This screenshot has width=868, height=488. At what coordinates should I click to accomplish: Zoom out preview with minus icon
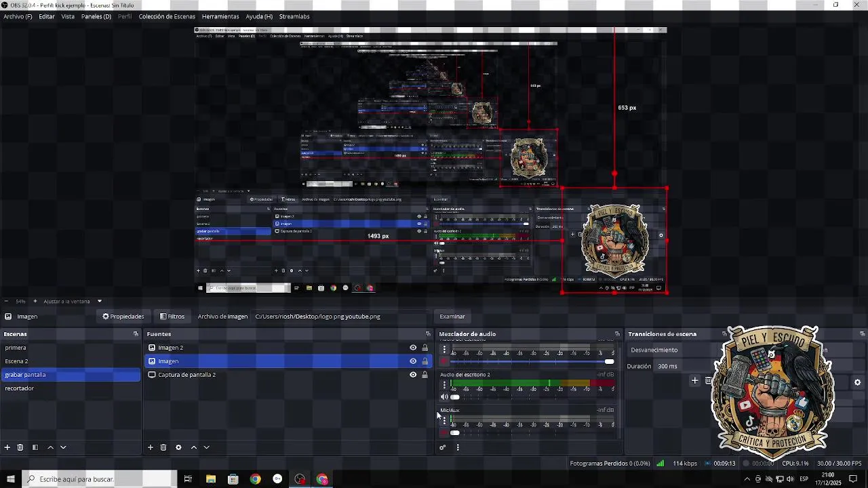[x=6, y=301]
